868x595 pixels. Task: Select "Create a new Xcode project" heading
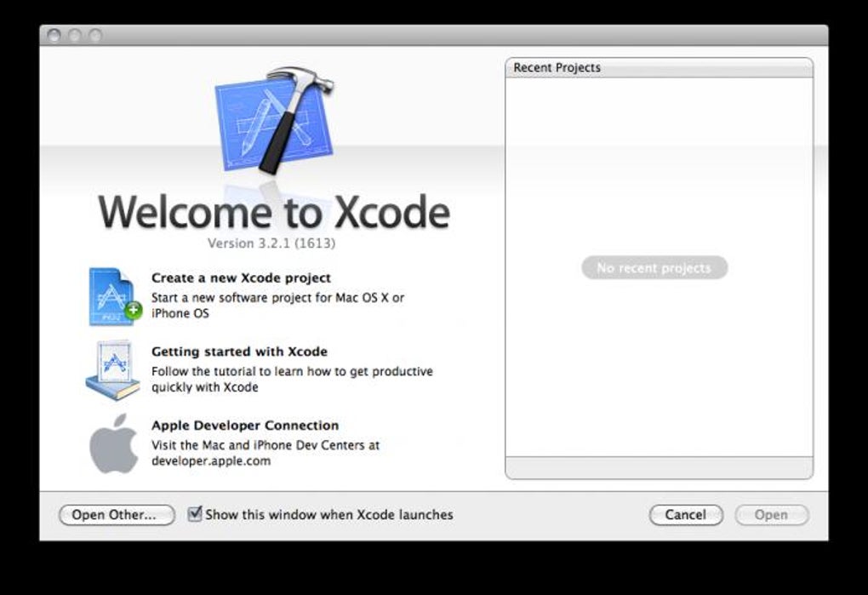[x=241, y=277]
